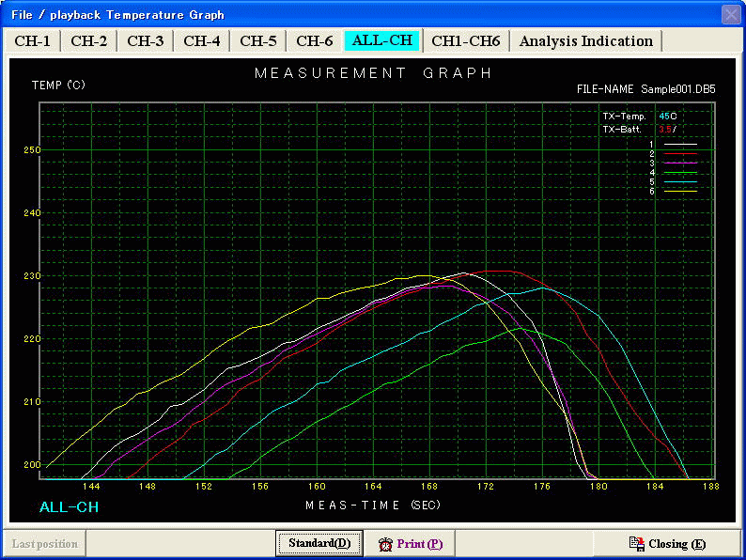746x560 pixels.
Task: Click the 250 temperature axis value
Action: pos(32,150)
